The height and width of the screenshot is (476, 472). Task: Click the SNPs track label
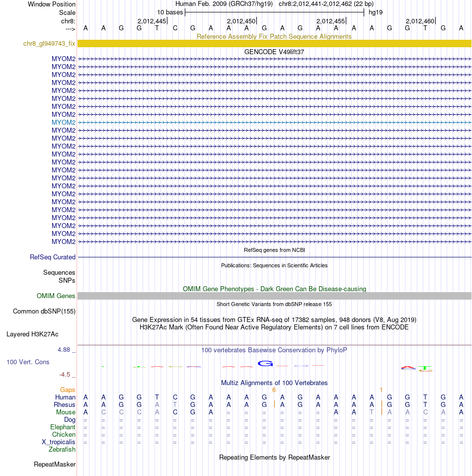(x=67, y=281)
